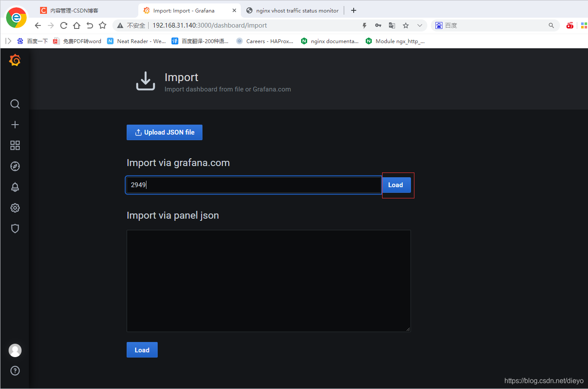Open the Create plus sidebar icon

[x=15, y=125]
